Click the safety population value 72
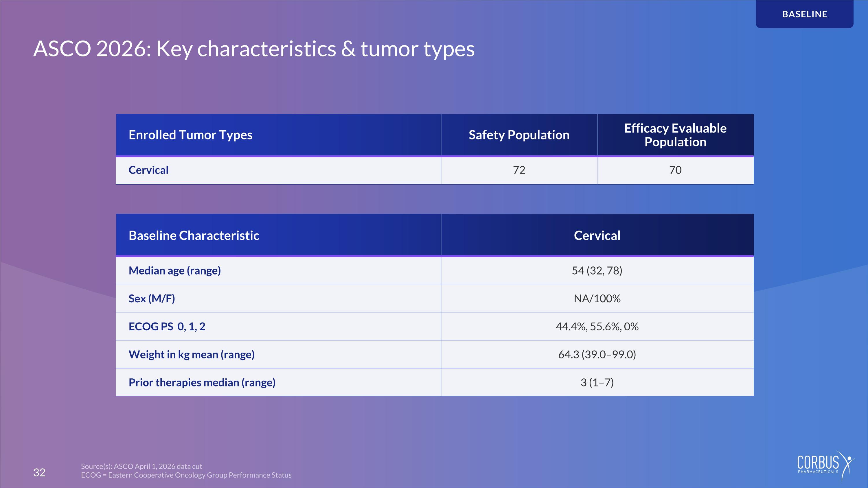 coord(519,170)
